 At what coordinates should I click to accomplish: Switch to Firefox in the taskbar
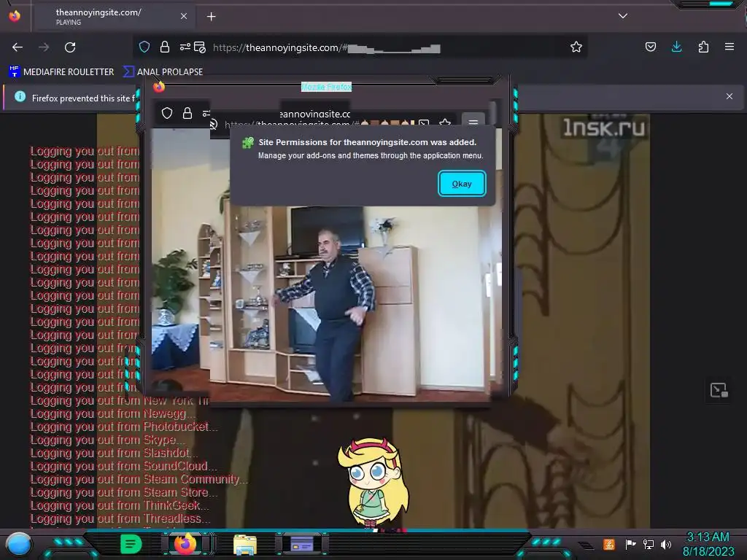coord(185,544)
